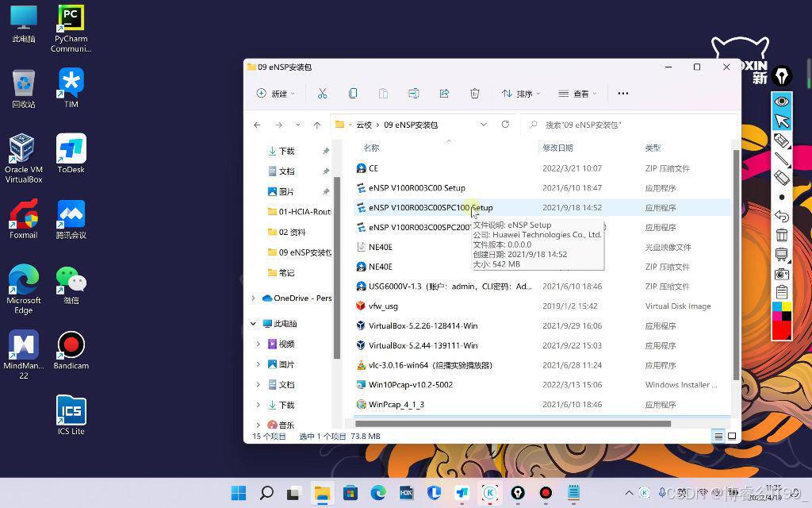Select the line tool in annotation bar
This screenshot has height=508, width=812.
click(781, 159)
